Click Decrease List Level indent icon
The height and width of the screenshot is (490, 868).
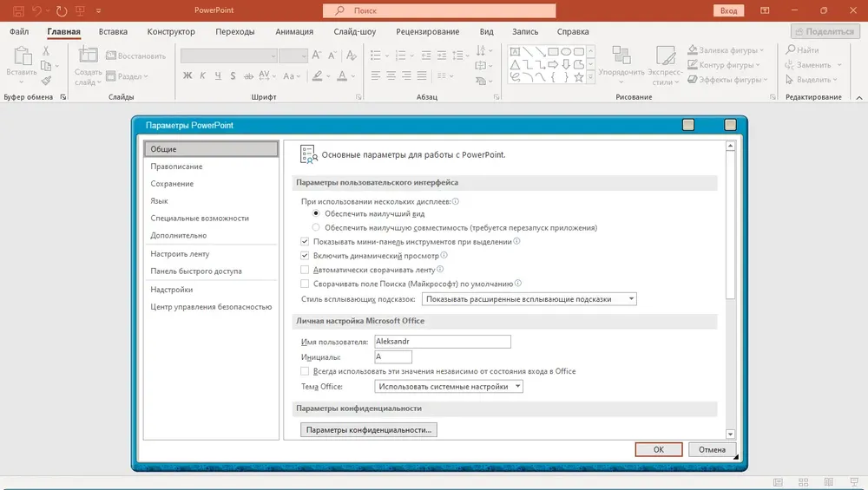pyautogui.click(x=426, y=56)
